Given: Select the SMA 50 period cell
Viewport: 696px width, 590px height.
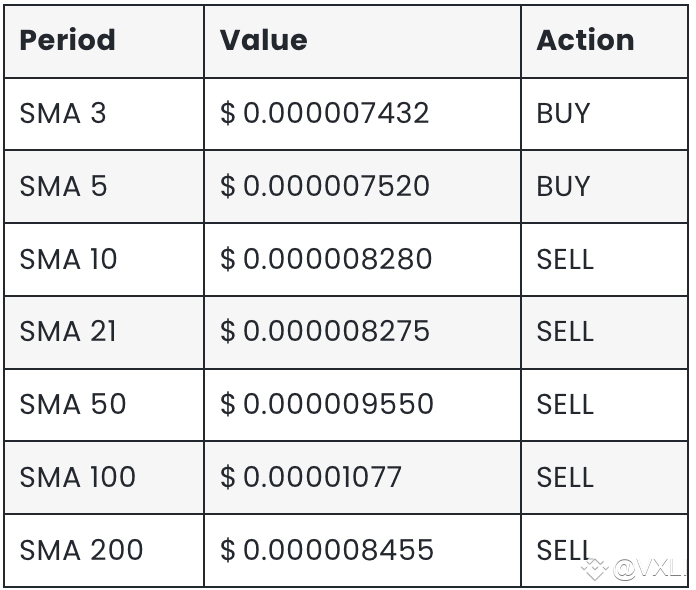Looking at the screenshot, I should click(73, 404).
